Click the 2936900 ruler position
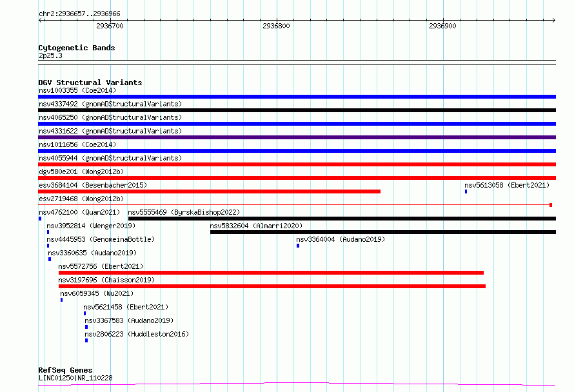The width and height of the screenshot is (574, 392). click(x=442, y=26)
